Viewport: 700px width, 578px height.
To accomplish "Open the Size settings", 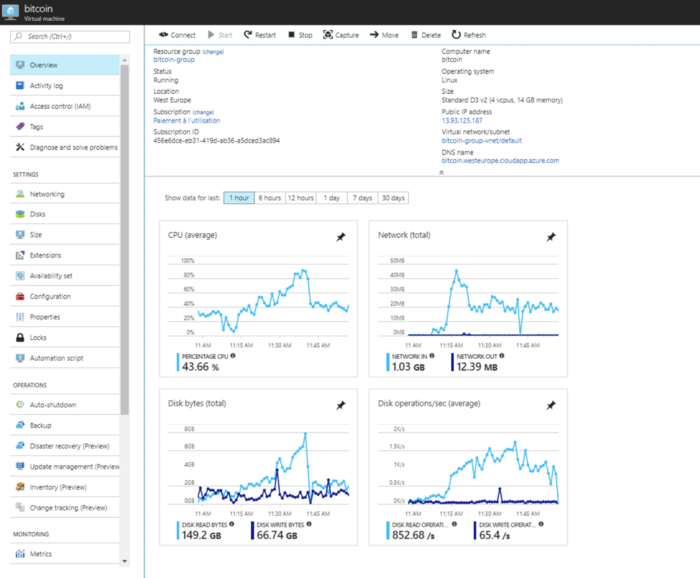I will pos(65,234).
